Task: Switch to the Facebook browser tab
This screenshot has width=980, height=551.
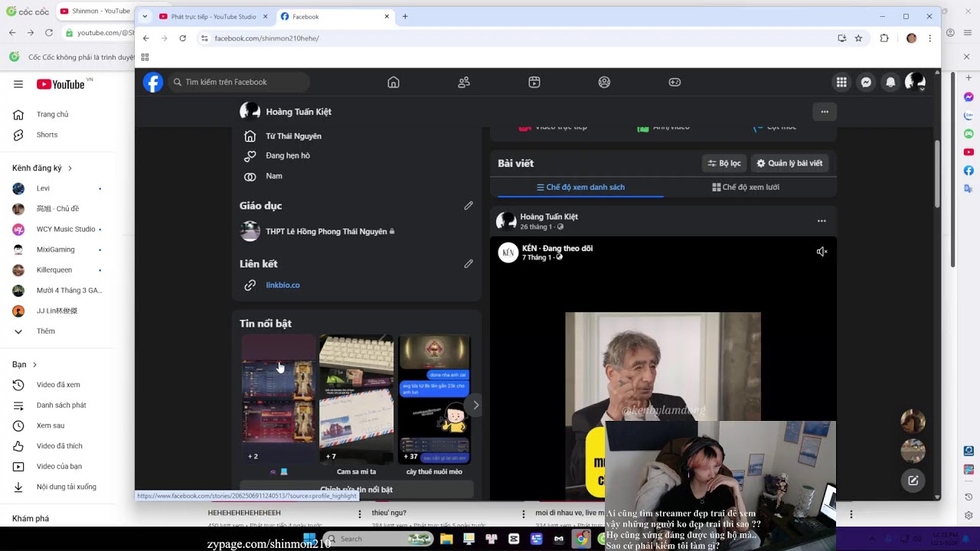Action: click(x=334, y=16)
